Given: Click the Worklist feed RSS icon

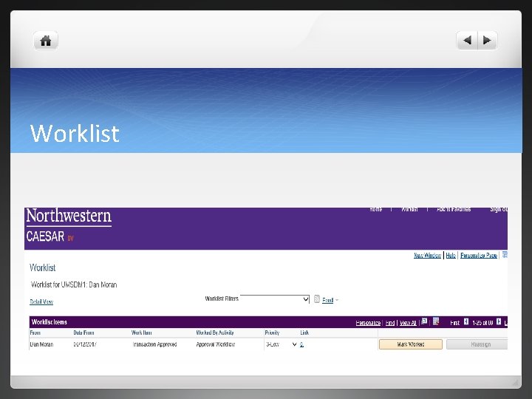Looking at the screenshot, I should 316,299.
